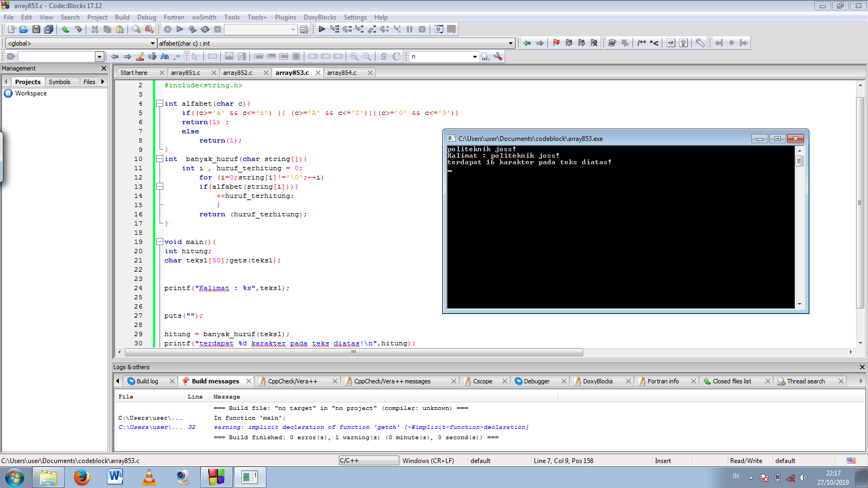Open the search text combo dropdown arrow
This screenshot has height=488, width=868.
(x=99, y=56)
